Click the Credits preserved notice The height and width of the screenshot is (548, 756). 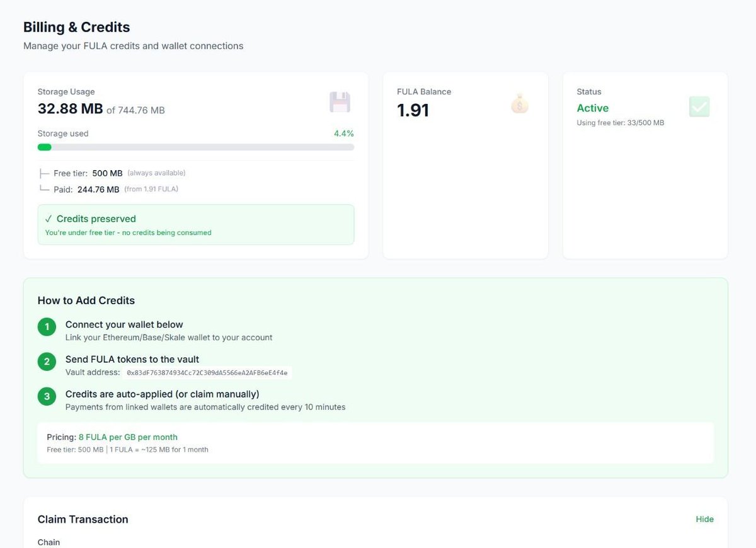click(196, 224)
